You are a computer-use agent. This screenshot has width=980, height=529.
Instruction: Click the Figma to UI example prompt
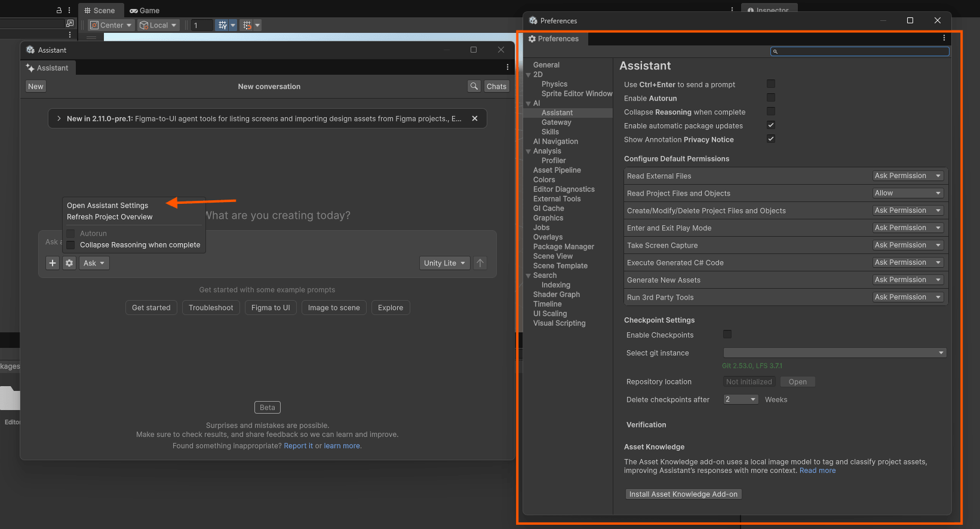271,308
